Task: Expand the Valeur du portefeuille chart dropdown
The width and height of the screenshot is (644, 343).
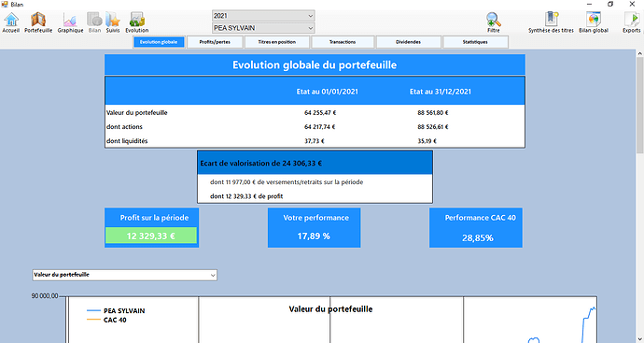Action: 125,275
